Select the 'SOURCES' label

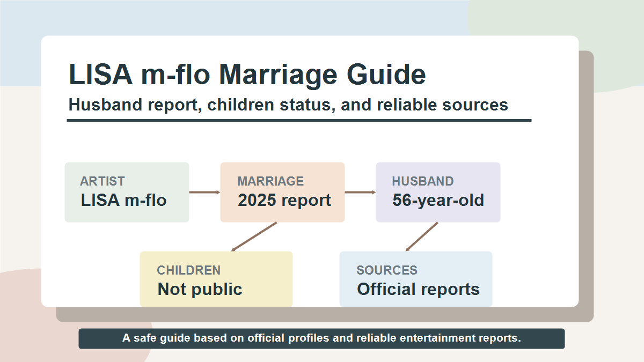click(387, 270)
